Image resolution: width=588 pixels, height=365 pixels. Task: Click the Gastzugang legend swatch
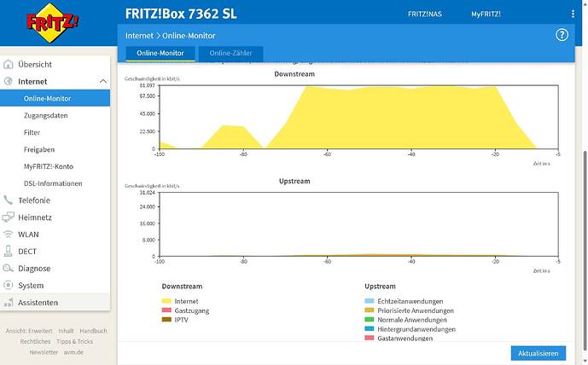166,310
